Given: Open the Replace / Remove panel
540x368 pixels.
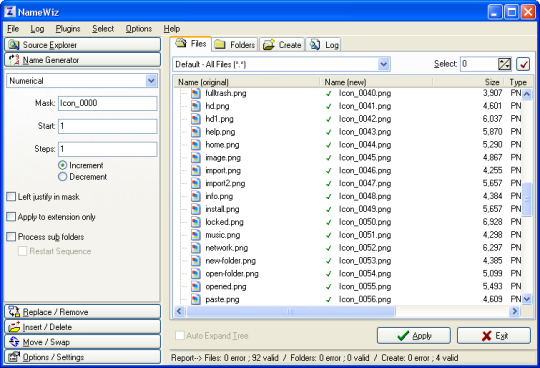Looking at the screenshot, I should (x=82, y=312).
